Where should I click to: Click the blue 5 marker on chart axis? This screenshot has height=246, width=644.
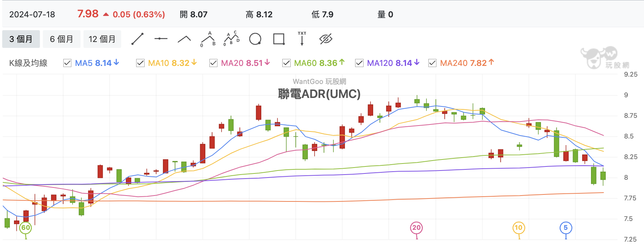566,228
